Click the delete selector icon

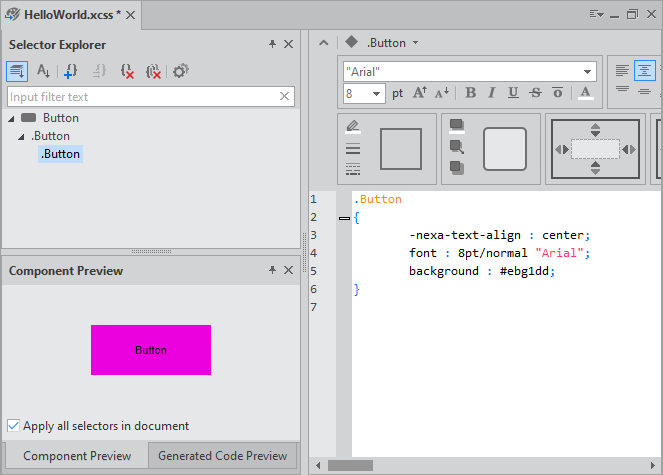pos(126,71)
